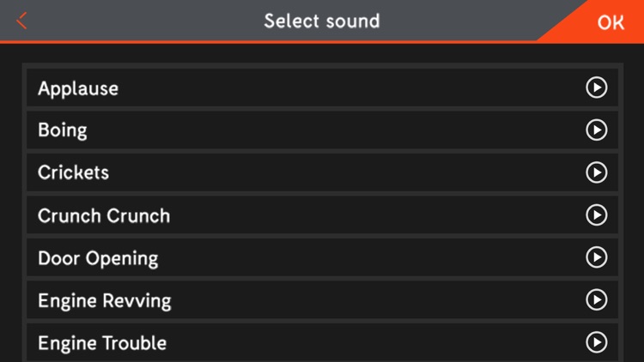The height and width of the screenshot is (362, 644).
Task: Select Crickets from the sound list
Action: click(x=322, y=172)
